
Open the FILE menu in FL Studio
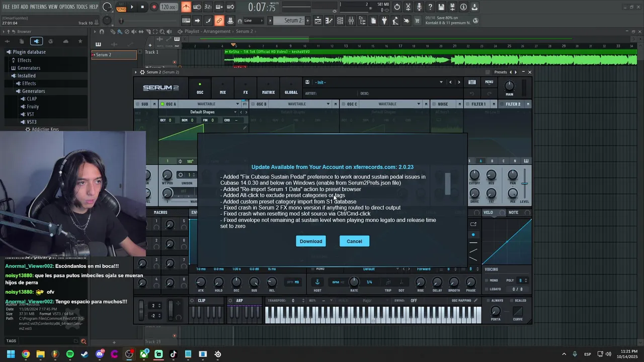[x=7, y=7]
